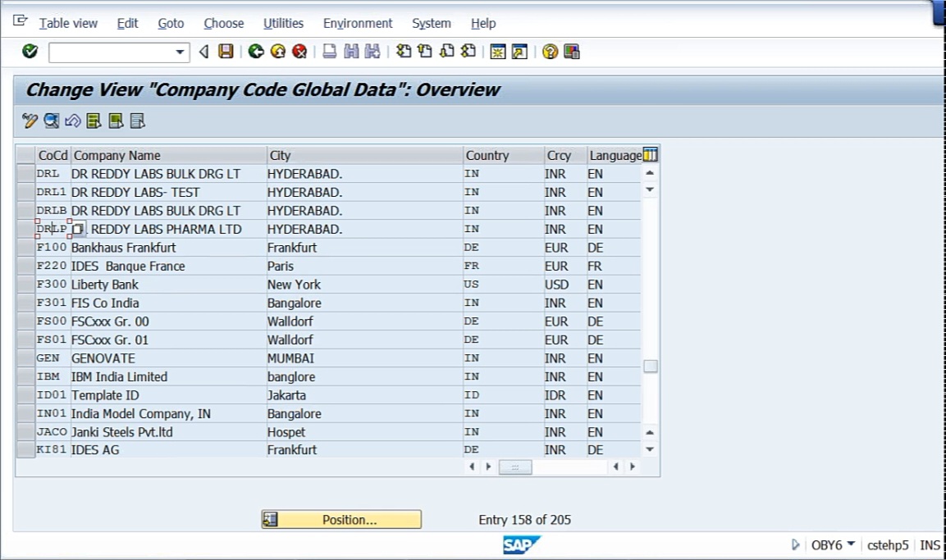Toggle row selector for company code GEN
This screenshot has height=560, width=946.
click(25, 358)
